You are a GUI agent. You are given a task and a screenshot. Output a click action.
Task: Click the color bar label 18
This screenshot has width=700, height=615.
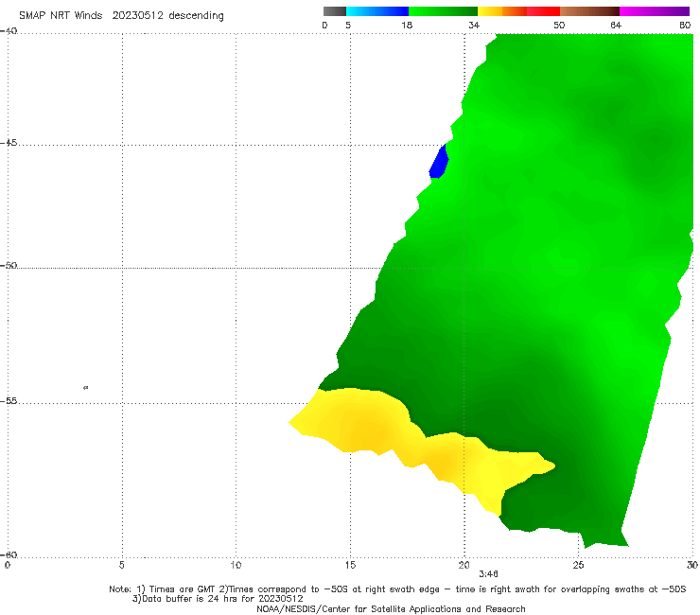pos(407,25)
